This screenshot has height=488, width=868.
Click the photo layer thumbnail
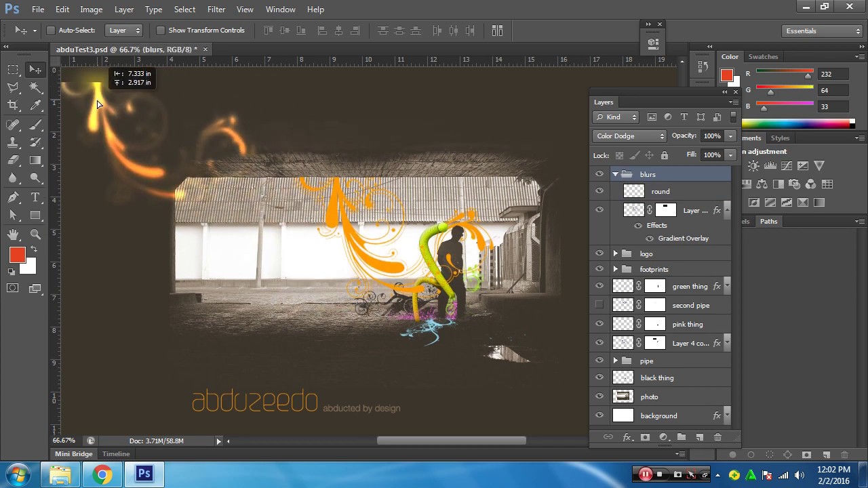(623, 396)
